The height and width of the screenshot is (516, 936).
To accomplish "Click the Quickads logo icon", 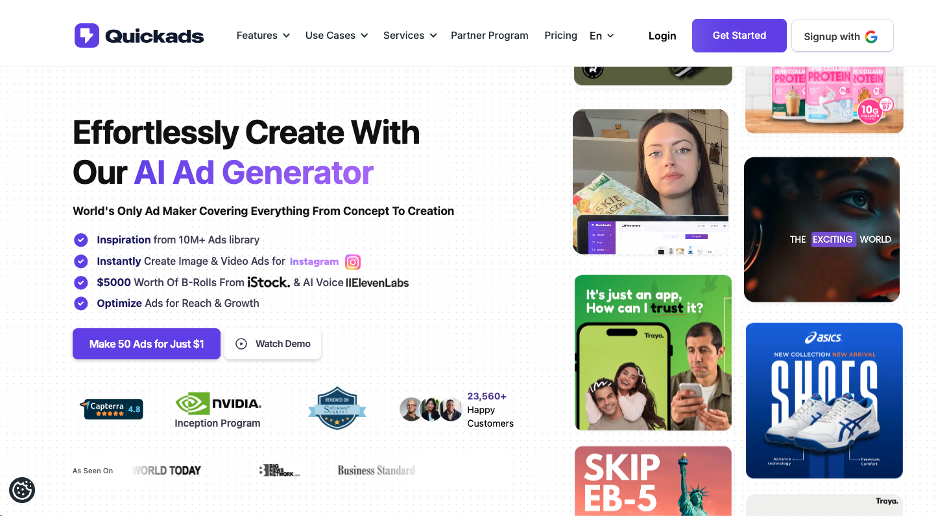I will [x=87, y=35].
